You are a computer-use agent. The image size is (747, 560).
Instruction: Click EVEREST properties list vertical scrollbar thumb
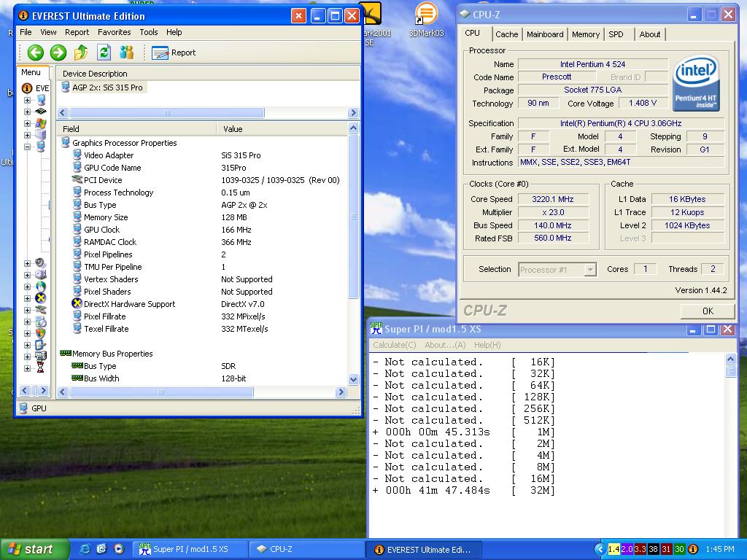click(353, 217)
